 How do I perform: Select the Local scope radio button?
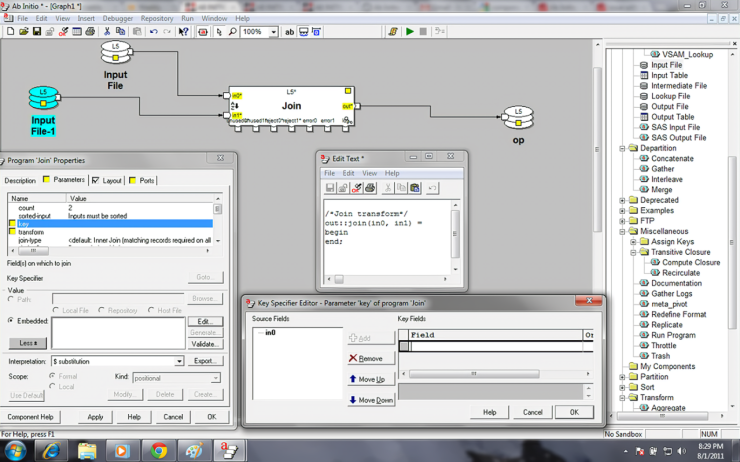point(53,386)
